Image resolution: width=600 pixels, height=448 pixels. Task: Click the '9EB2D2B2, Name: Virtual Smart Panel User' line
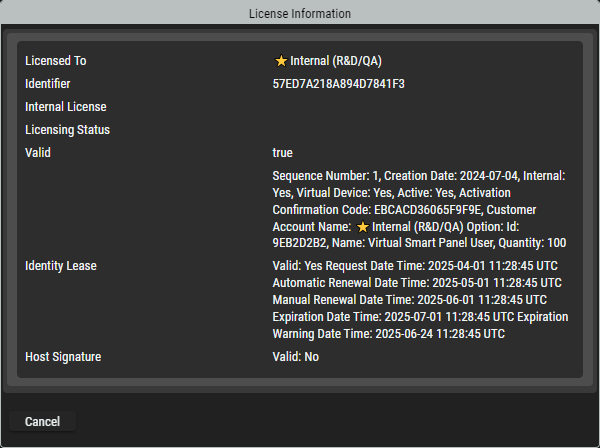(419, 243)
